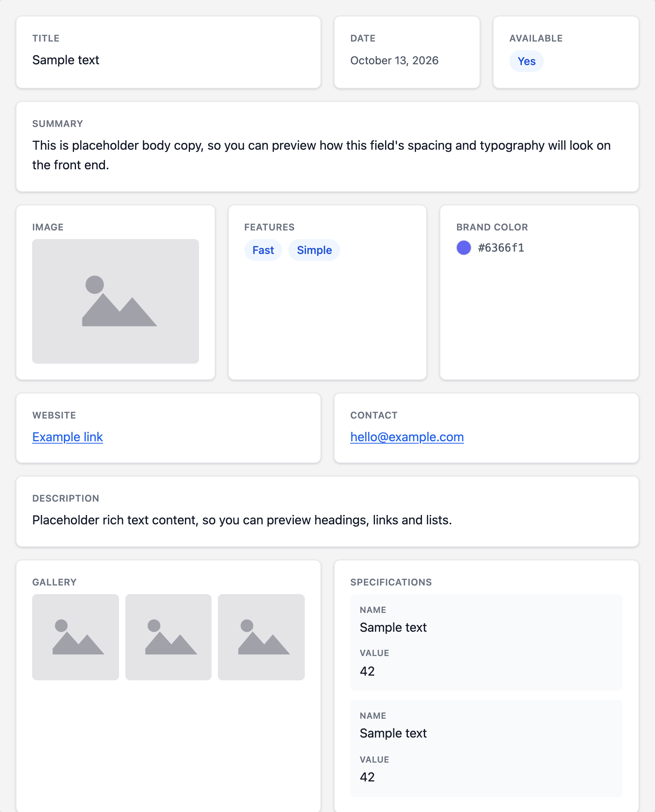Open the last Gallery placeholder thumbnail
The image size is (655, 812).
coord(261,637)
